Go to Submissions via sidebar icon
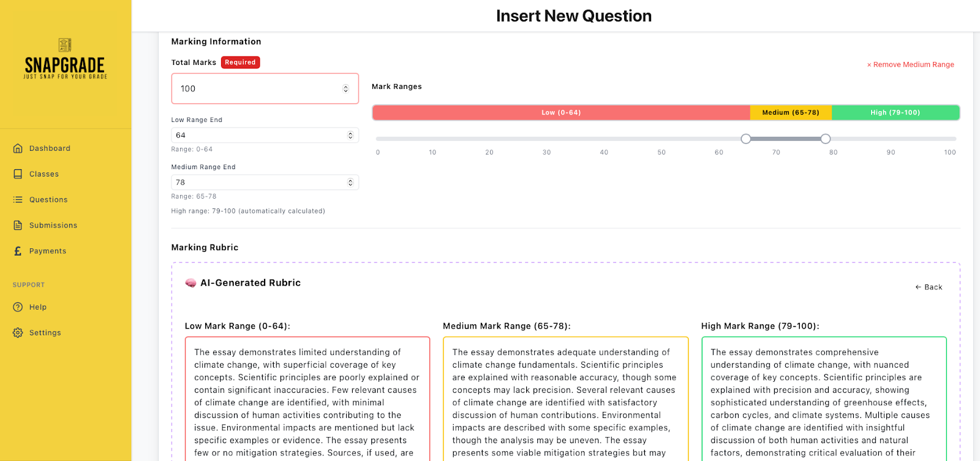 tap(18, 225)
